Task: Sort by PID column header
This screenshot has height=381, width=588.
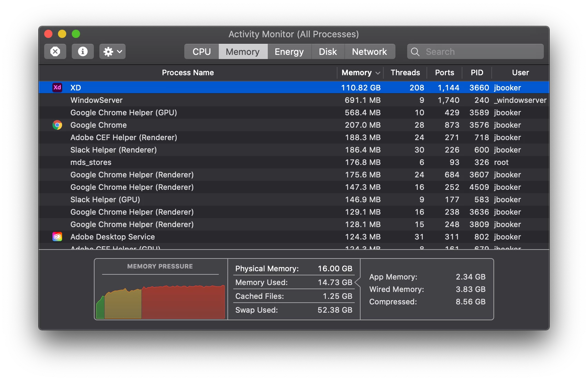Action: pos(477,72)
